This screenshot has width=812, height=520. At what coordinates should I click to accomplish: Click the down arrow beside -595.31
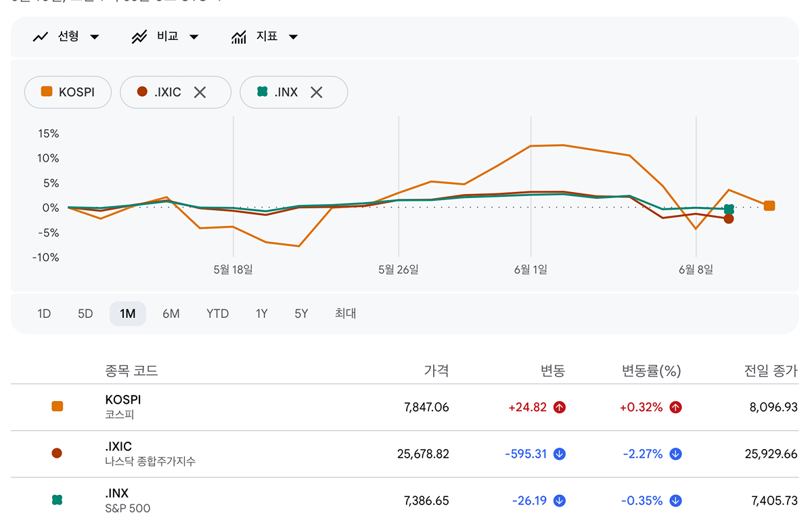click(x=560, y=454)
